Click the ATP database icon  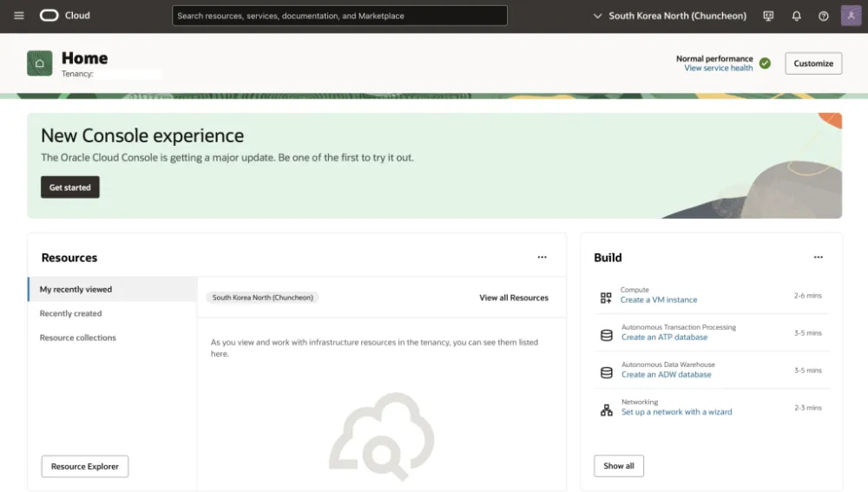pos(607,335)
